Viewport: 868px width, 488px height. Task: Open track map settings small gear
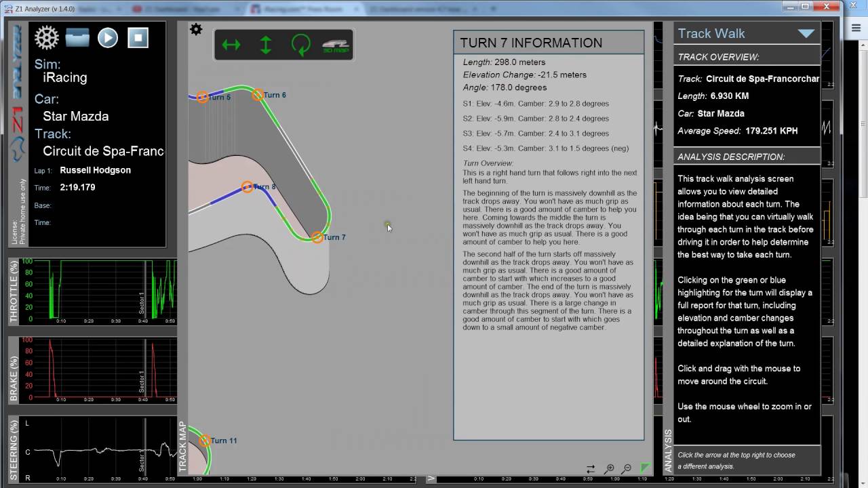click(x=196, y=29)
